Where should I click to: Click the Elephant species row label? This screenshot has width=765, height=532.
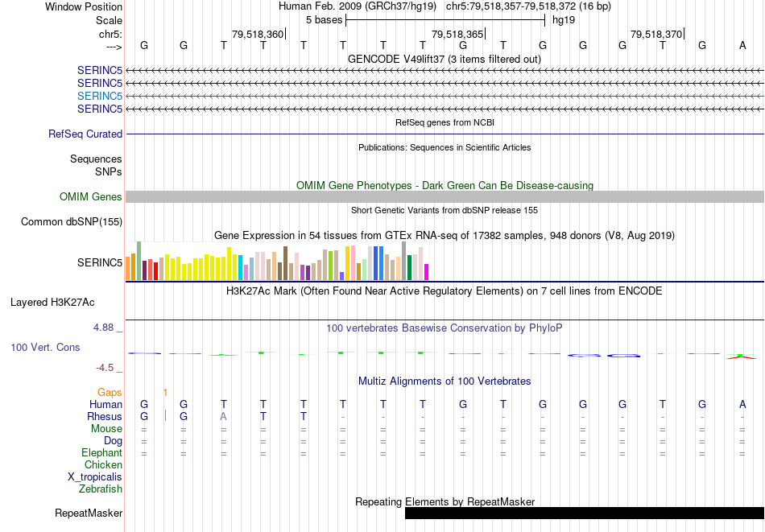102,453
